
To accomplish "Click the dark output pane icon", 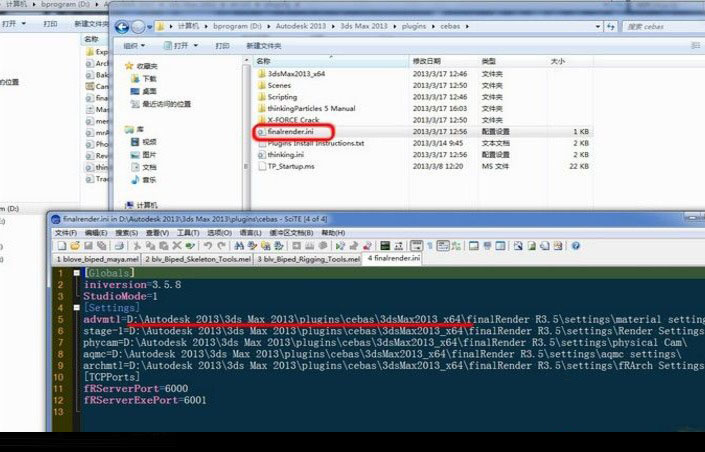I will pyautogui.click(x=385, y=246).
